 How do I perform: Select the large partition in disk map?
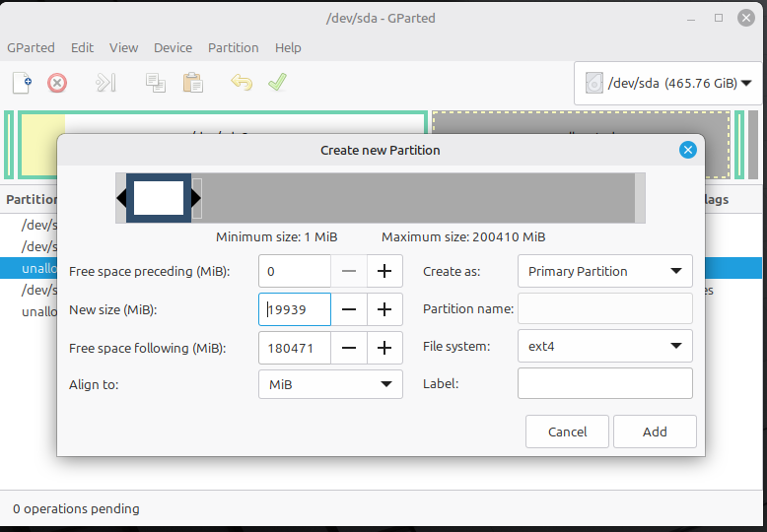pos(222,122)
